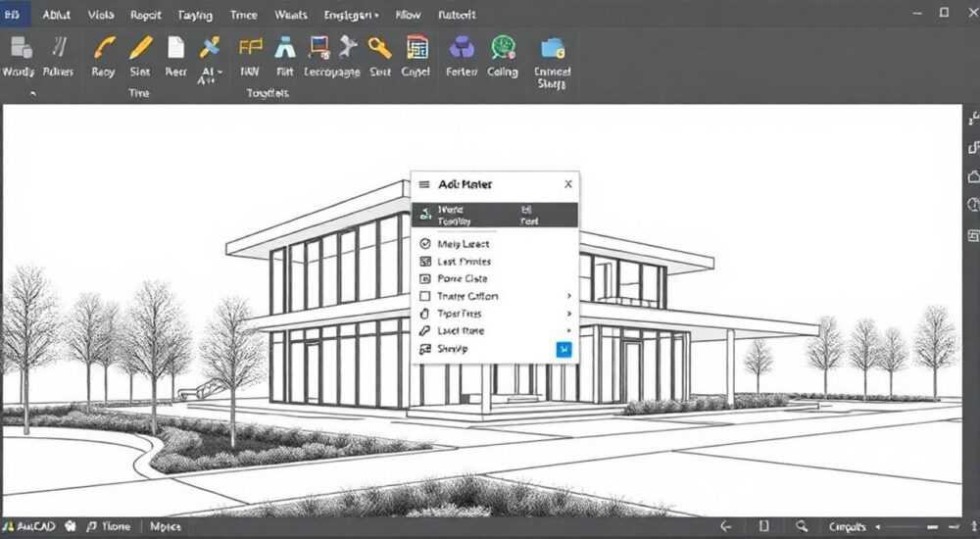
Task: Click the Lecropagne screen icon in ribbon
Action: [318, 47]
